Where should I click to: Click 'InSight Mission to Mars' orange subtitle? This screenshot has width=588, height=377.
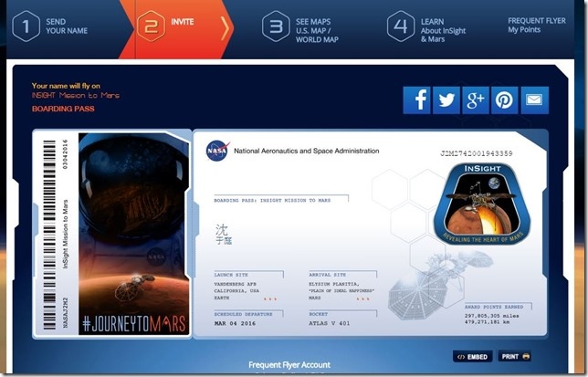[76, 96]
